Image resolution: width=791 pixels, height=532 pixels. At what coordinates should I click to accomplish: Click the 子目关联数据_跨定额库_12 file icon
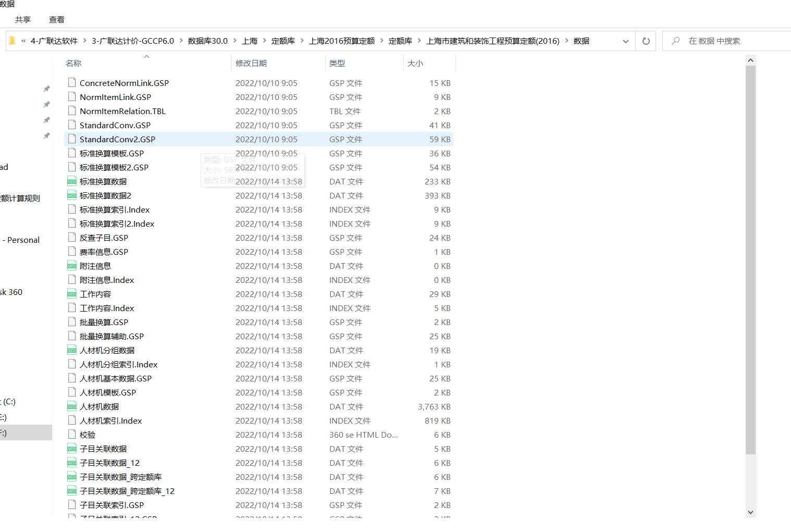[72, 490]
